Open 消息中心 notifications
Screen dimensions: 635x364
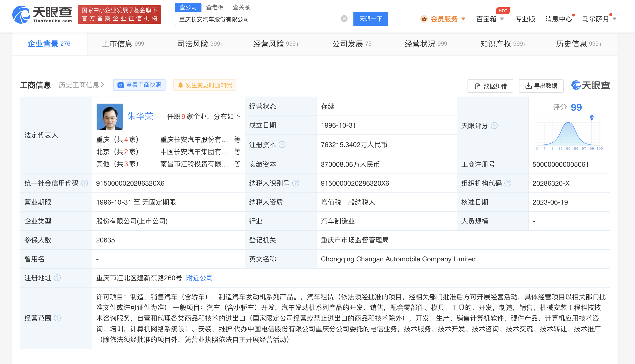coord(559,19)
